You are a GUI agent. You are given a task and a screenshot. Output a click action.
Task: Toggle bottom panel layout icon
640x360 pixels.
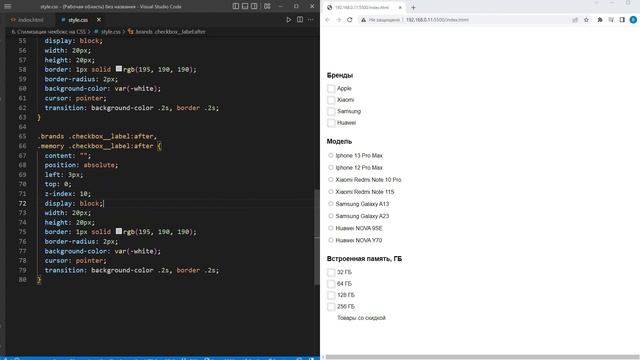pyautogui.click(x=245, y=6)
